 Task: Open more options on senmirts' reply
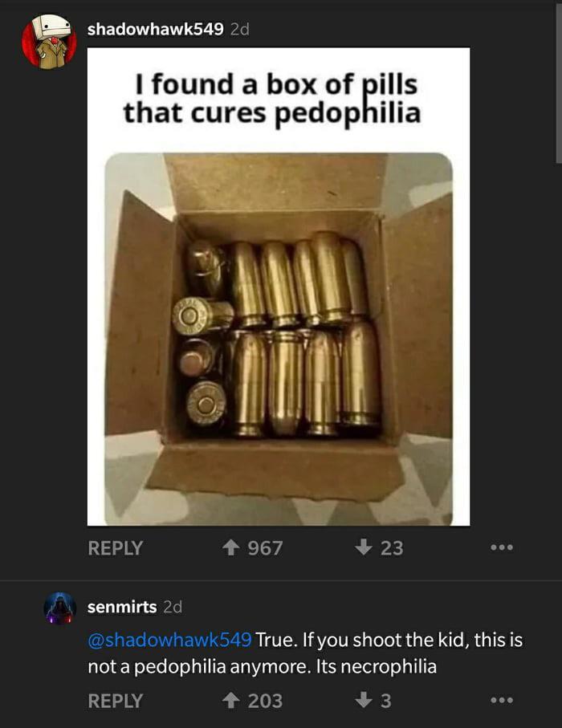click(502, 700)
